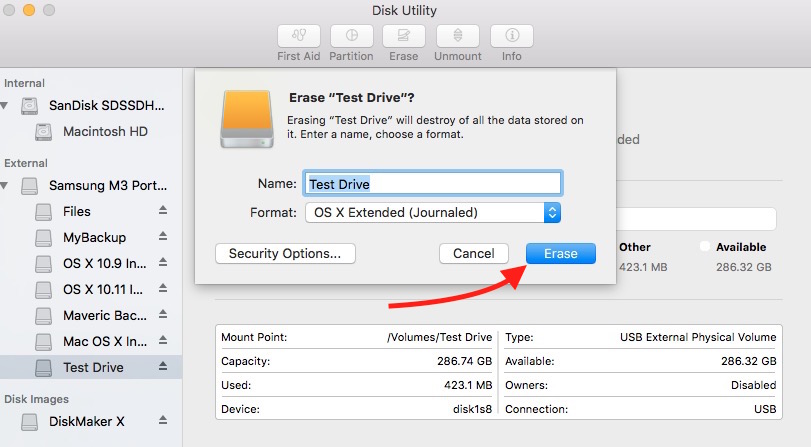Eject the Test Drive volume
The width and height of the screenshot is (811, 447).
pos(163,367)
